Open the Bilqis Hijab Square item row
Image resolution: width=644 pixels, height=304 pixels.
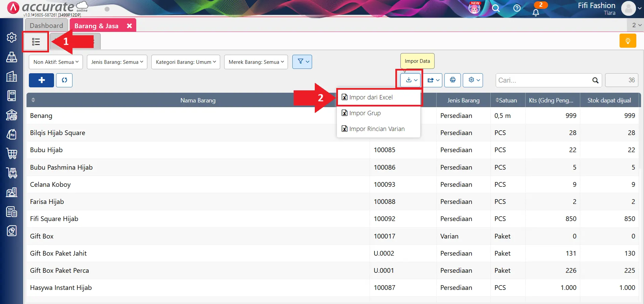tap(58, 133)
